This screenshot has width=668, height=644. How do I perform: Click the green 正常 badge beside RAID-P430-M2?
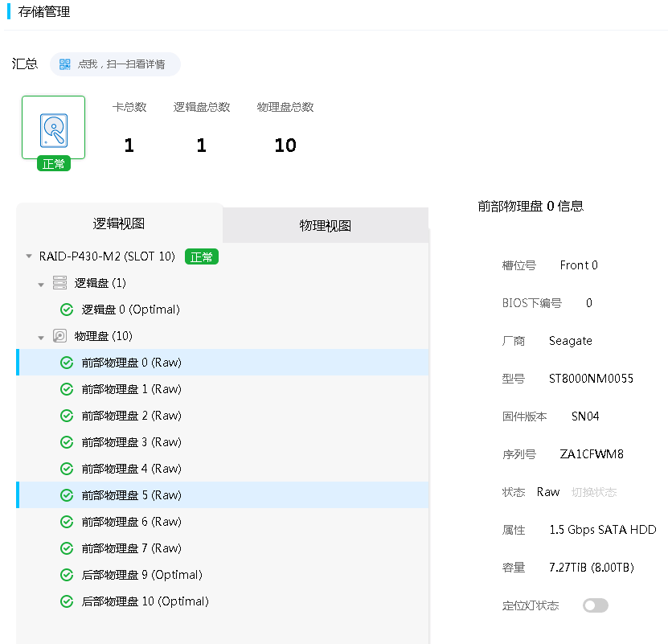(x=202, y=257)
